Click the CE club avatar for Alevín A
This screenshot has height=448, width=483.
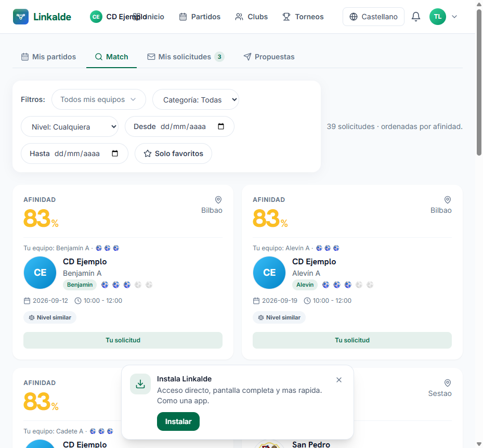click(x=269, y=273)
